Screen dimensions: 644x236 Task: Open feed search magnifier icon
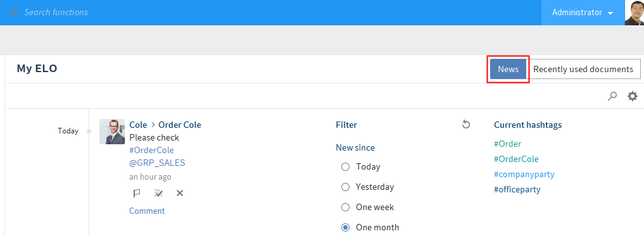612,96
